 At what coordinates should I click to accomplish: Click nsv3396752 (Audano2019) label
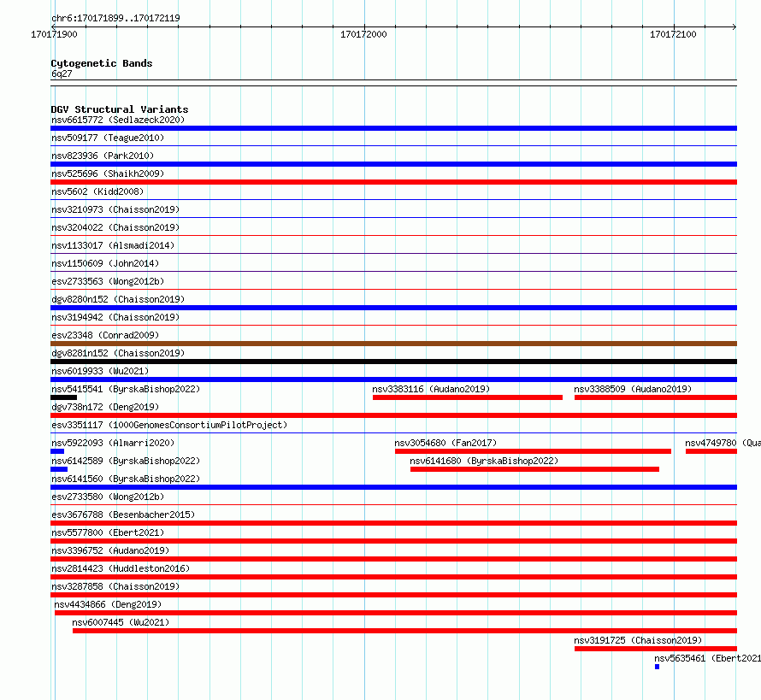(x=110, y=550)
